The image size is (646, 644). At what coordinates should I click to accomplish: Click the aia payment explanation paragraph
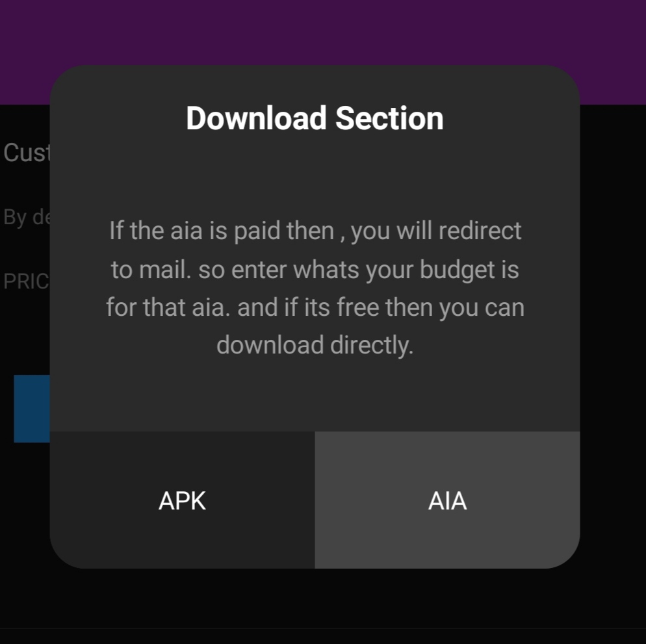click(315, 287)
